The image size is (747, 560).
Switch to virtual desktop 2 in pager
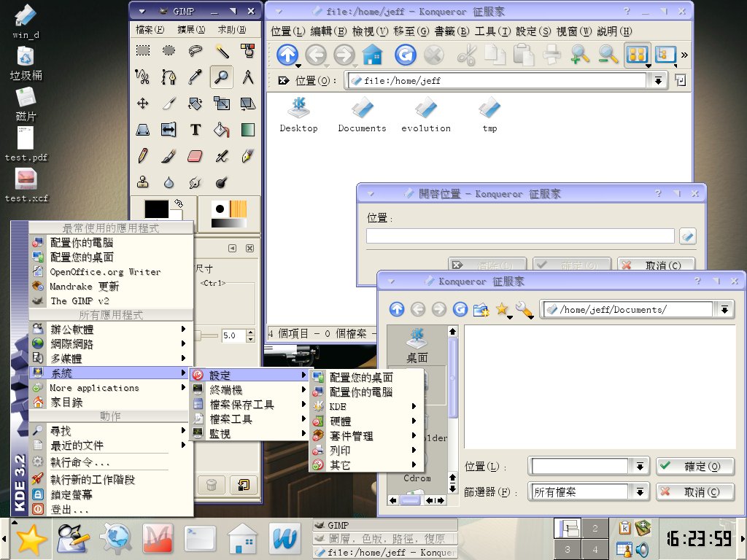point(595,528)
